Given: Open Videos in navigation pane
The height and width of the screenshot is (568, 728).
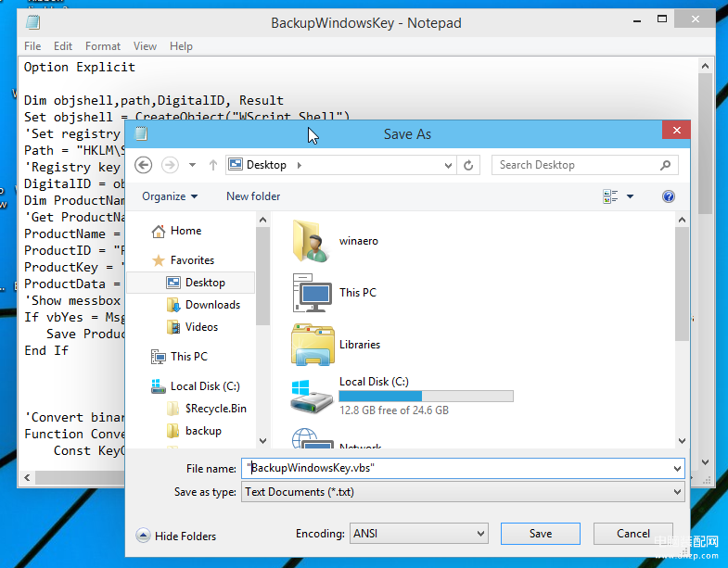Looking at the screenshot, I should click(x=192, y=327).
